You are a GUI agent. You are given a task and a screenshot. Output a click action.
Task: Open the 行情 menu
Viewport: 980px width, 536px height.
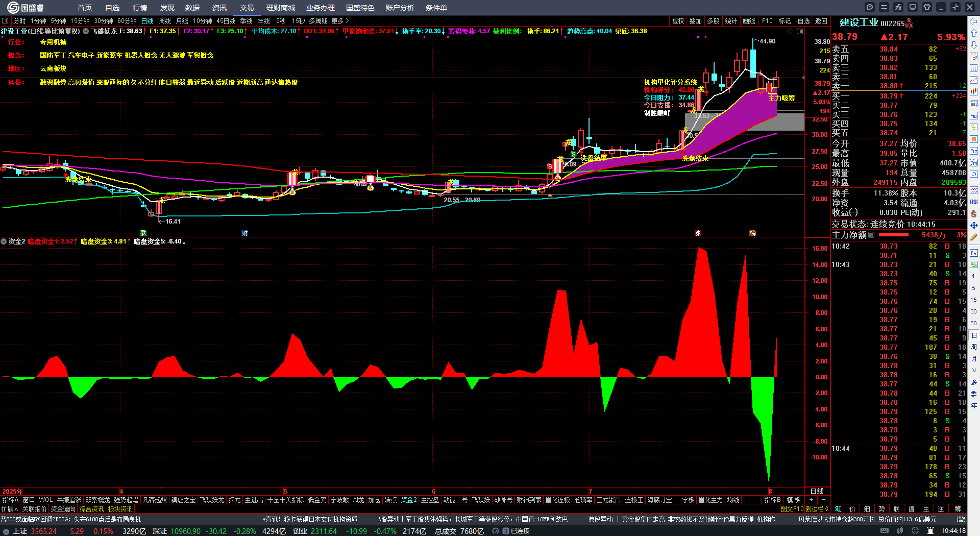coord(140,8)
